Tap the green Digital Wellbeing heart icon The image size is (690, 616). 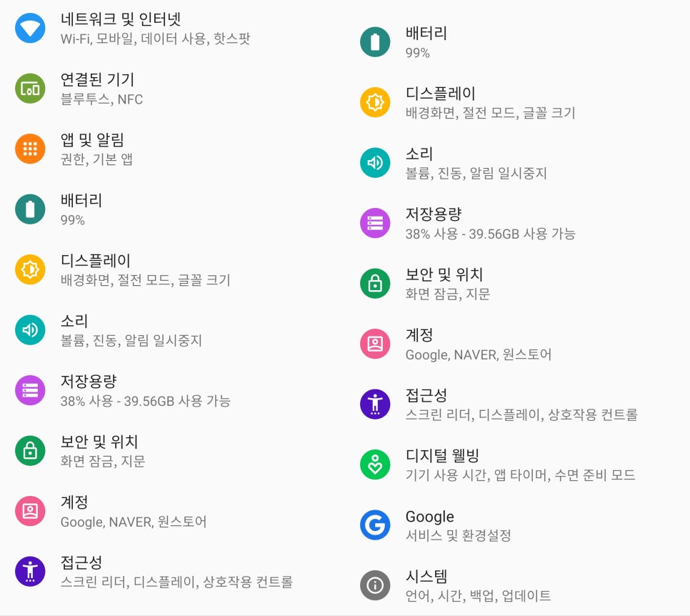375,465
